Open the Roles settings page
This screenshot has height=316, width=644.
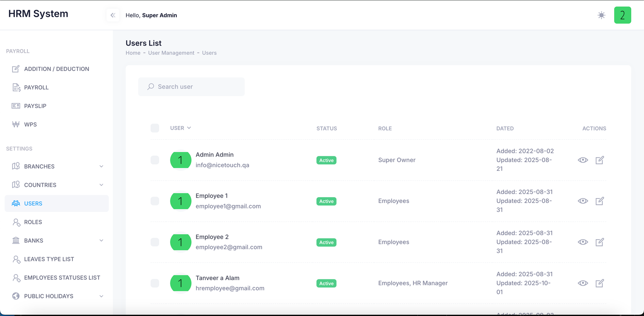pyautogui.click(x=33, y=222)
